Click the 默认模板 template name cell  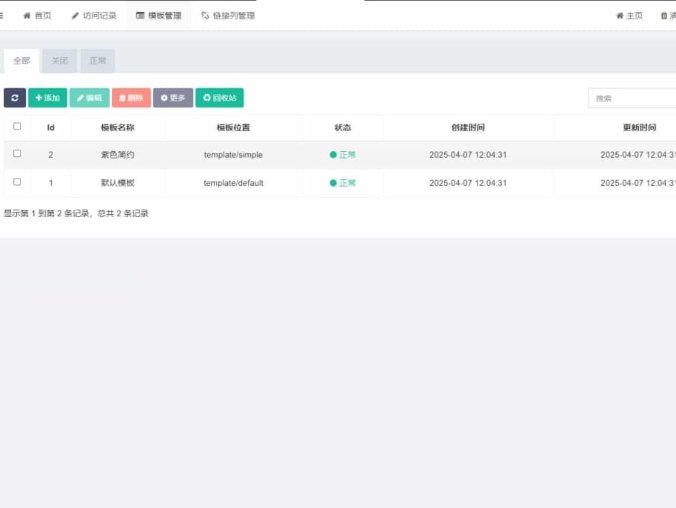(117, 183)
